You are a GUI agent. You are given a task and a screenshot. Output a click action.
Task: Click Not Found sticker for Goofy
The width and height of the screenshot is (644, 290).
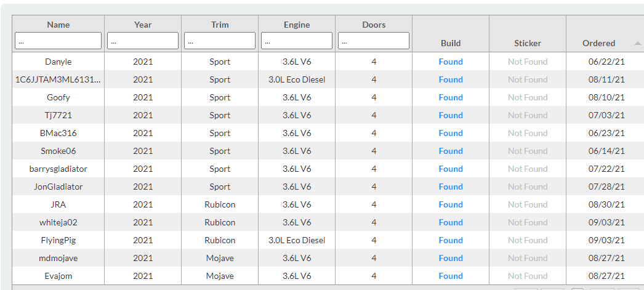[x=528, y=97]
